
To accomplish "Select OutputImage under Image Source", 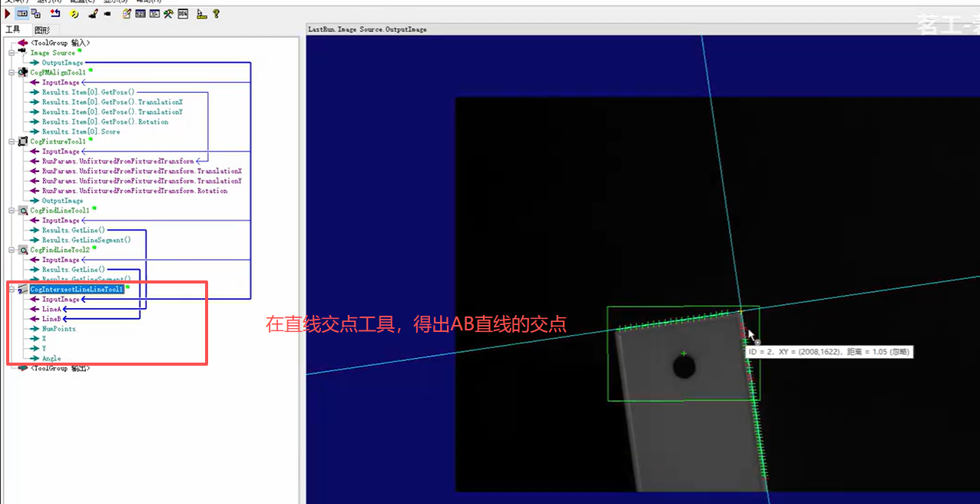I will click(62, 63).
